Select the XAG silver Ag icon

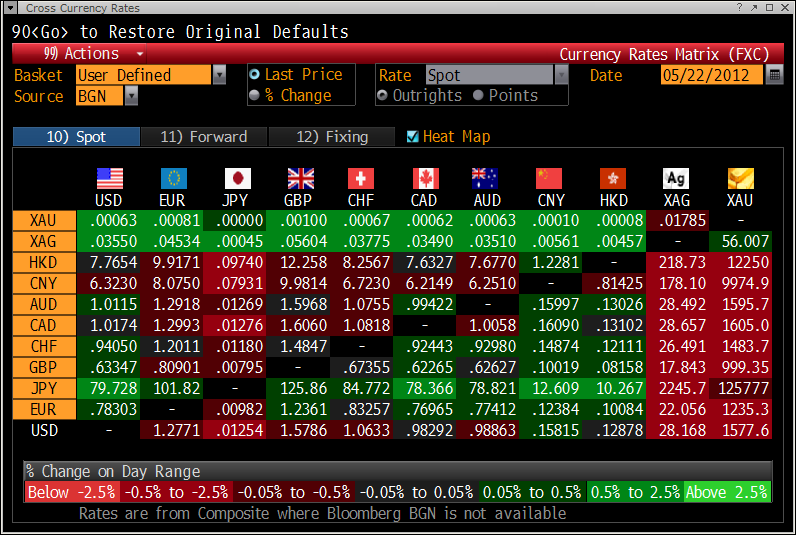tap(676, 178)
